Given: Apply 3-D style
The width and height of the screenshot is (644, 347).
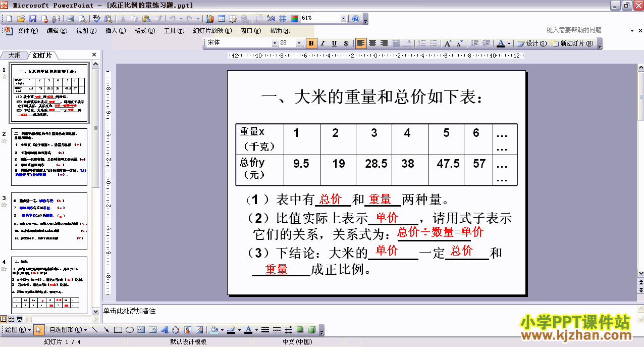Looking at the screenshot, I should point(311,330).
